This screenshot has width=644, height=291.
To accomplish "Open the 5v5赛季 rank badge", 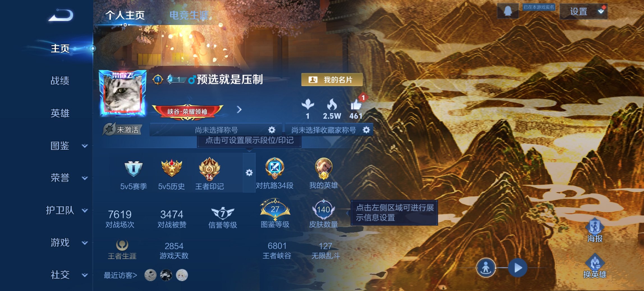I will 133,168.
